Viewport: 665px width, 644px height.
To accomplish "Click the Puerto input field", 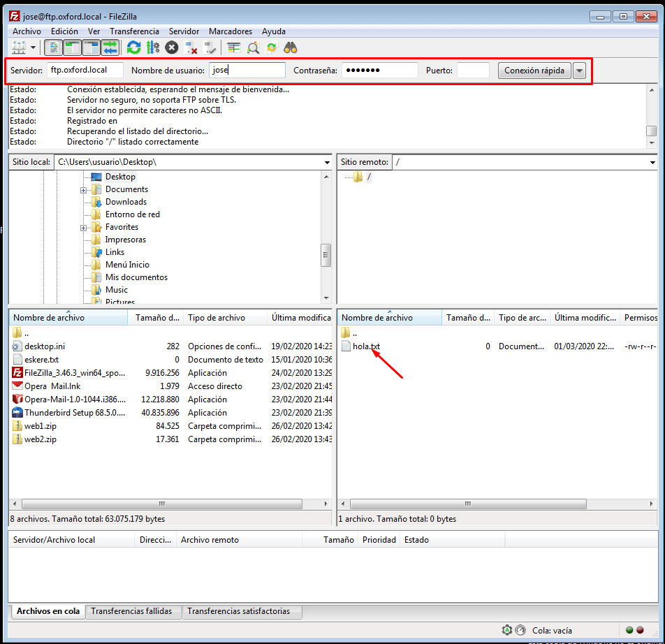I will [473, 71].
